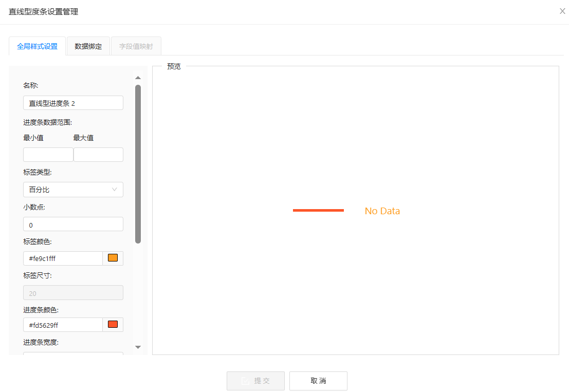Click the 取消 cancel button

click(x=318, y=381)
